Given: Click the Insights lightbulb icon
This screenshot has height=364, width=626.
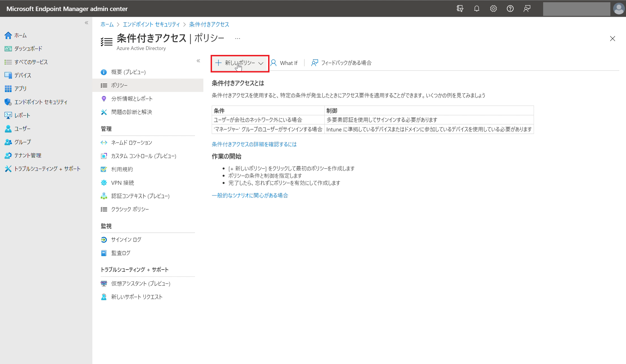Looking at the screenshot, I should tap(104, 99).
